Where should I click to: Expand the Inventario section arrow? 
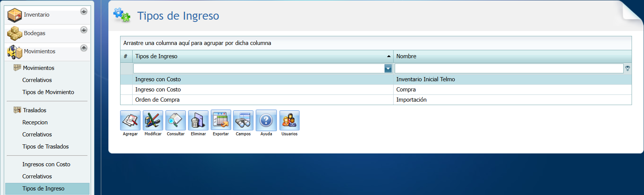pyautogui.click(x=84, y=11)
